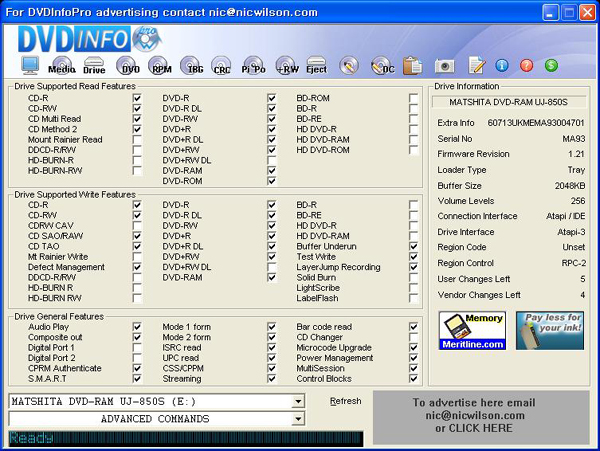The height and width of the screenshot is (451, 600).
Task: Open help via red question icon
Action: [527, 65]
